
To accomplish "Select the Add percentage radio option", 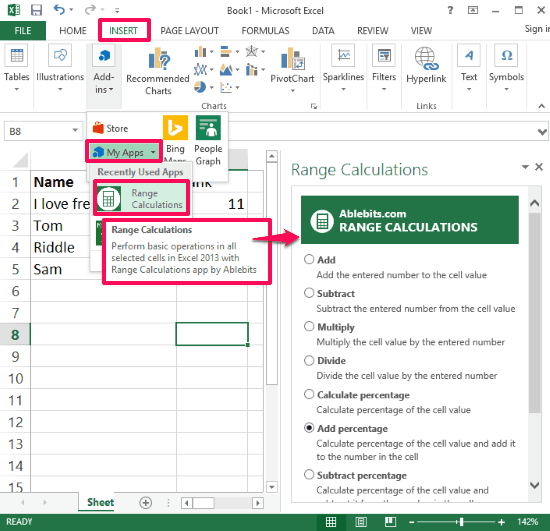I will pyautogui.click(x=309, y=428).
